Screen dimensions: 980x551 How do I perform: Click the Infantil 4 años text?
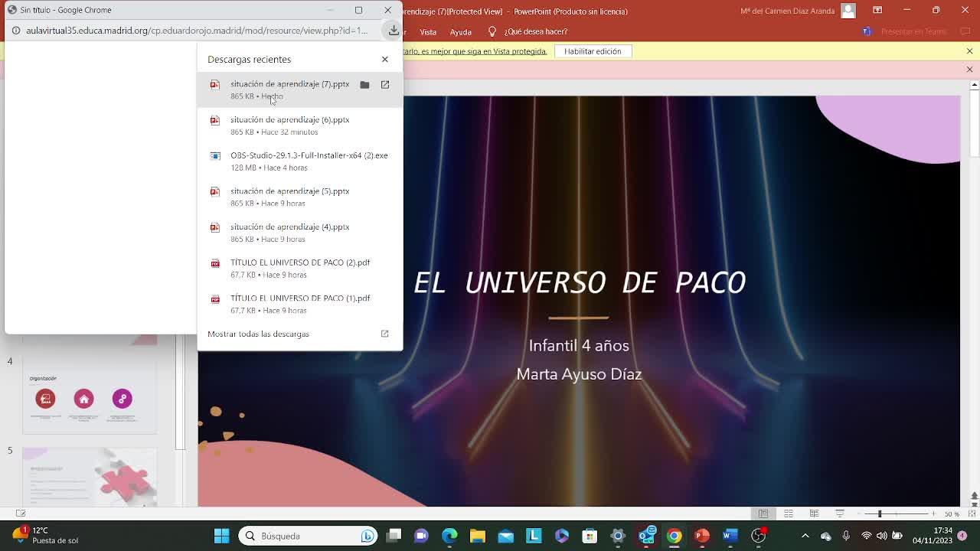click(x=579, y=346)
